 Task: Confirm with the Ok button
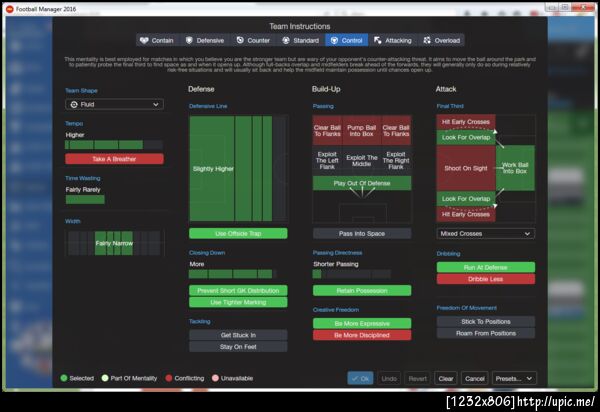[360, 378]
